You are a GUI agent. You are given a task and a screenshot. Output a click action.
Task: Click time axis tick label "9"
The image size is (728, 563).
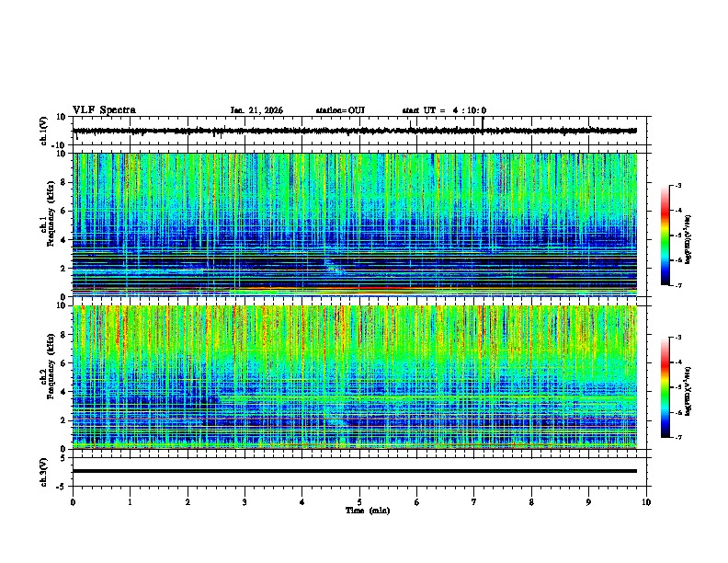point(588,502)
